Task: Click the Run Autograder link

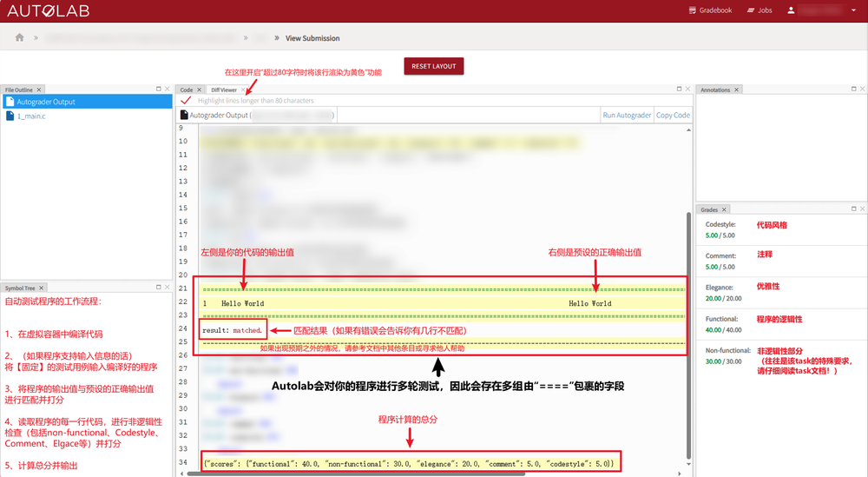Action: (627, 116)
